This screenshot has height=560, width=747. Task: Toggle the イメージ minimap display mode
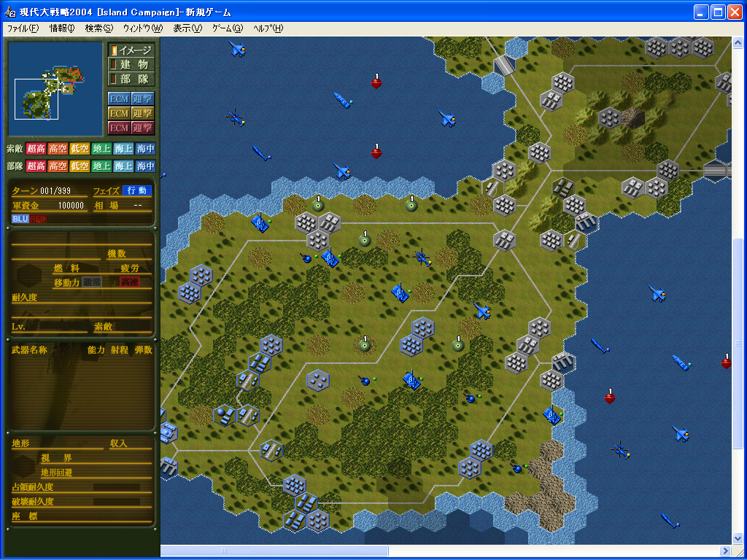click(131, 50)
